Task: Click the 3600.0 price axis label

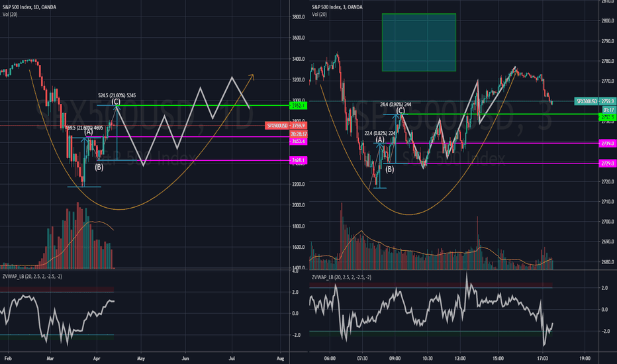Action: (299, 38)
